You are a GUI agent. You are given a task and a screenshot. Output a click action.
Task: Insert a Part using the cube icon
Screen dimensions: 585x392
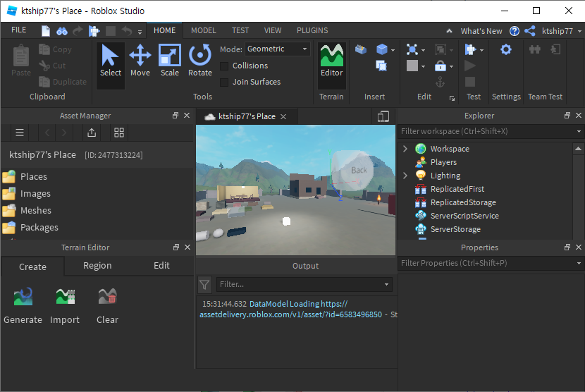[382, 49]
